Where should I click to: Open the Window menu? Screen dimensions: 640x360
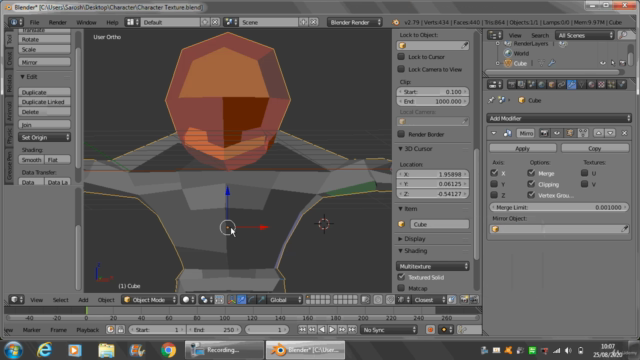[86, 22]
